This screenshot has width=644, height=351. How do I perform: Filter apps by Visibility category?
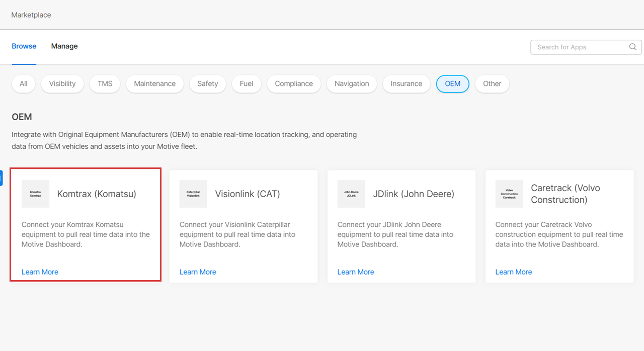click(x=62, y=84)
